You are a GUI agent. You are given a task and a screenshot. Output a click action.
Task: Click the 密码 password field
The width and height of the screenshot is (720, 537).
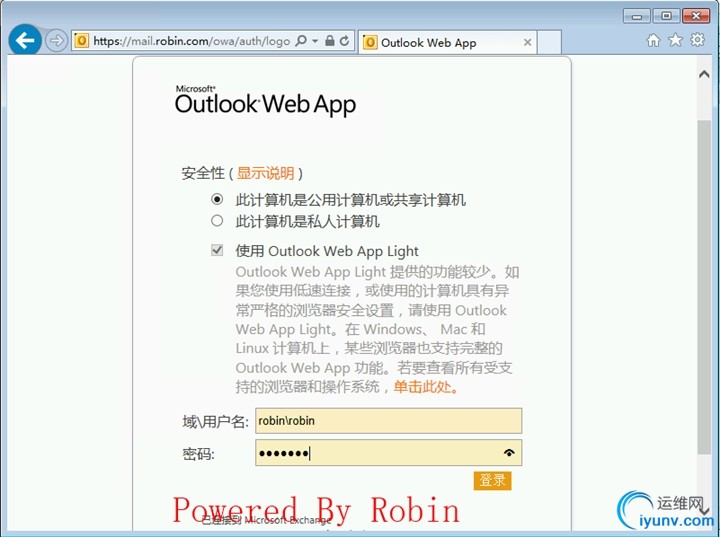point(388,453)
